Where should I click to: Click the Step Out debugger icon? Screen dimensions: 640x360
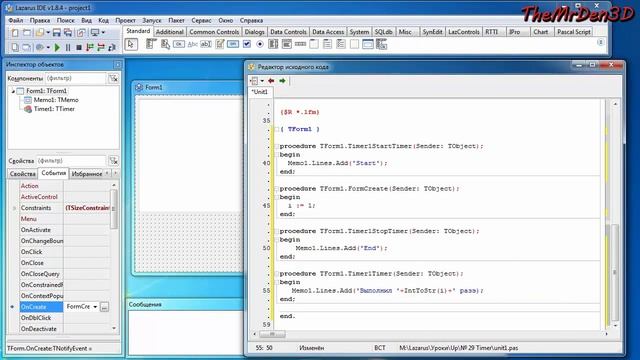click(x=112, y=47)
